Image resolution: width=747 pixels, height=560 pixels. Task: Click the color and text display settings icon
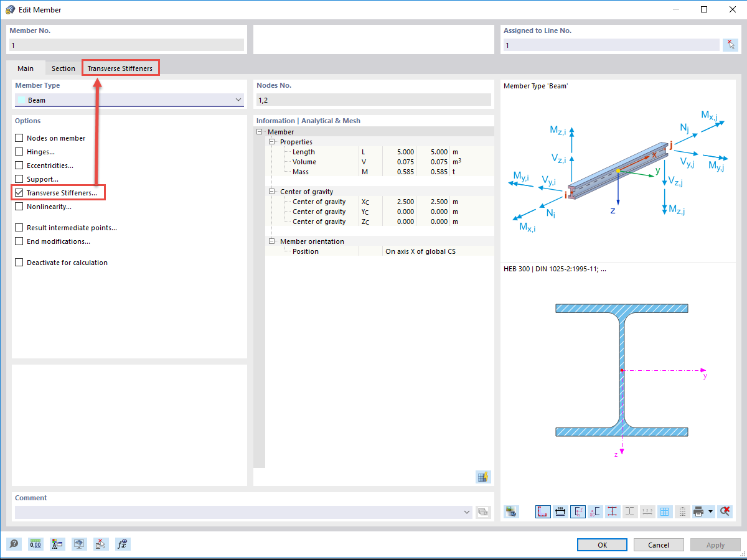pyautogui.click(x=57, y=544)
